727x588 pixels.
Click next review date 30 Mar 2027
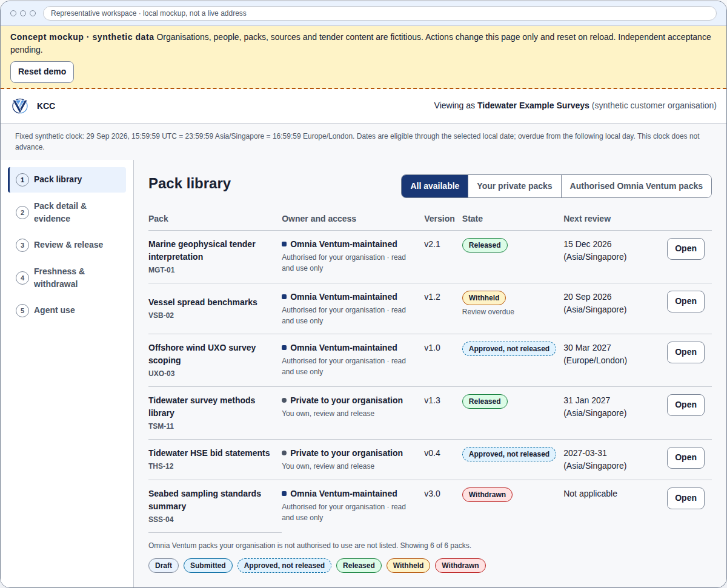588,348
